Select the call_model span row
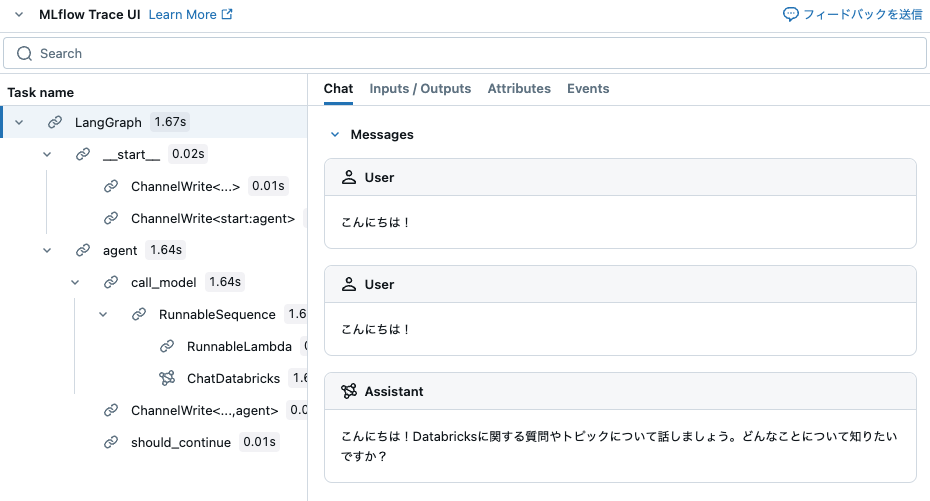 click(x=154, y=282)
